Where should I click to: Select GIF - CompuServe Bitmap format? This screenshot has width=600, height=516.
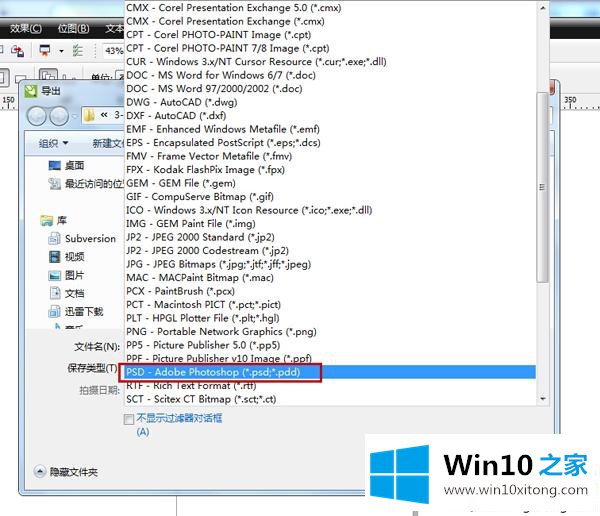click(x=331, y=197)
